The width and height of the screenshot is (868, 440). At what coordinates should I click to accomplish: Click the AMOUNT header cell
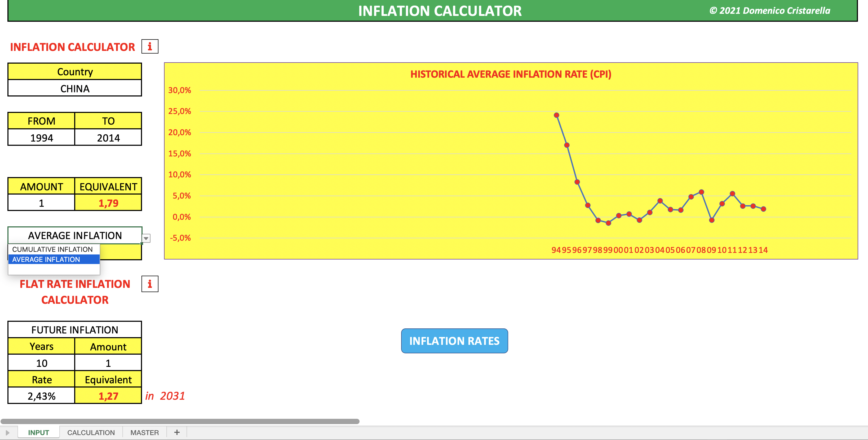pyautogui.click(x=41, y=186)
